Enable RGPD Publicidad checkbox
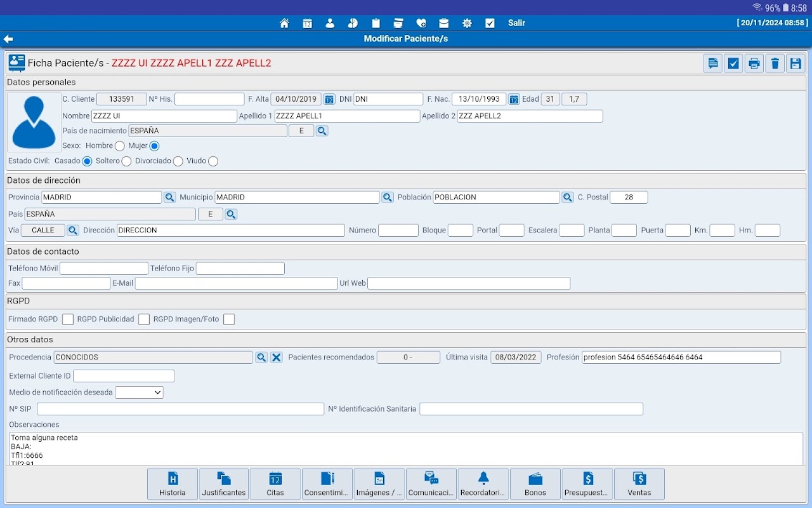The image size is (812, 508). pyautogui.click(x=144, y=319)
